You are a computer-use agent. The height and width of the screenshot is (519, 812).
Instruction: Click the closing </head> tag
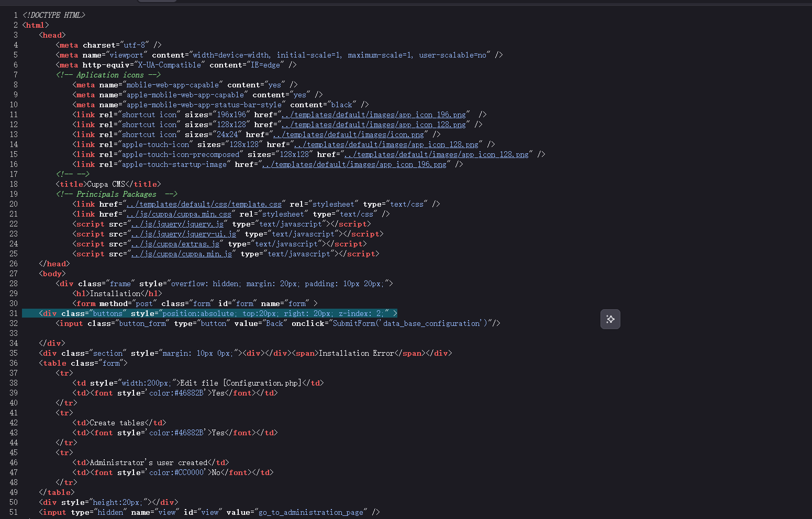click(x=54, y=264)
